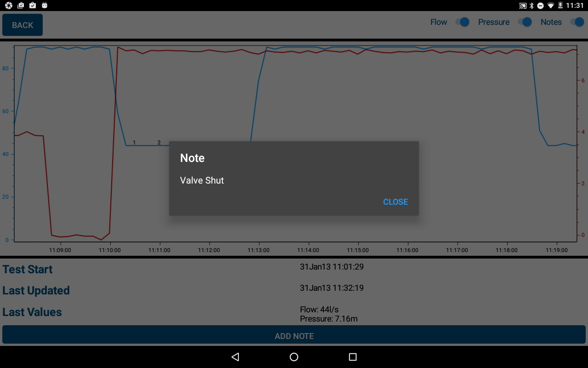Tap the Android cat-face notification icon
The width and height of the screenshot is (588, 368).
click(x=44, y=6)
